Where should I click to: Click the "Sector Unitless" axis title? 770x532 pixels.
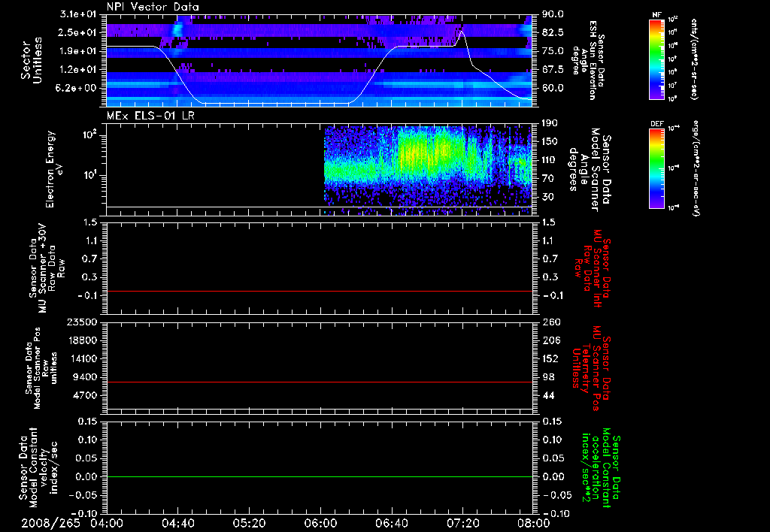click(32, 60)
